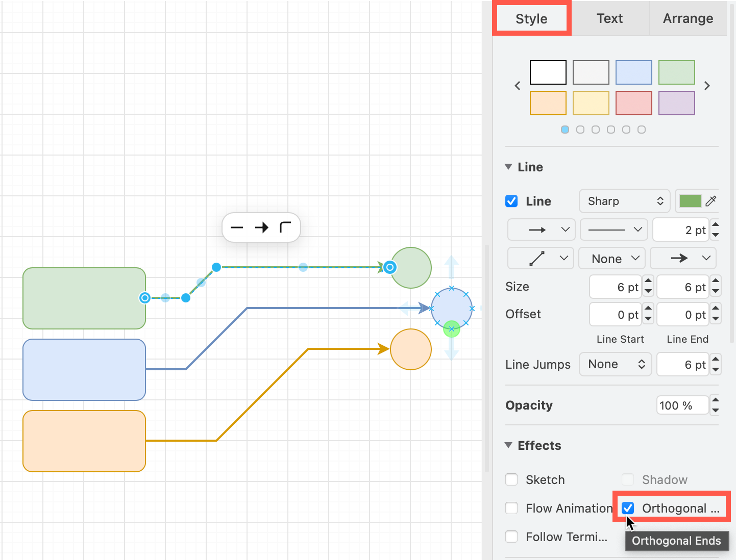Screen dimensions: 736x560
Task: Switch to the Arrange tab
Action: tap(688, 18)
